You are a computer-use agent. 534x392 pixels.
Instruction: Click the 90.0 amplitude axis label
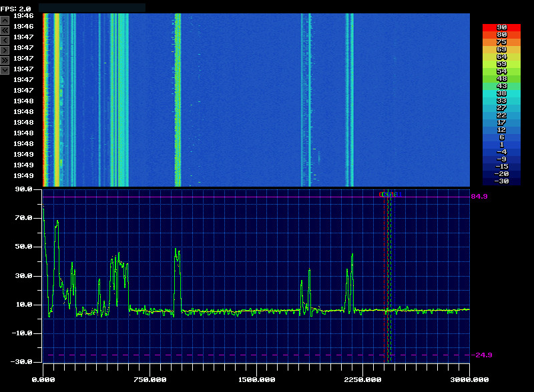coord(23,190)
